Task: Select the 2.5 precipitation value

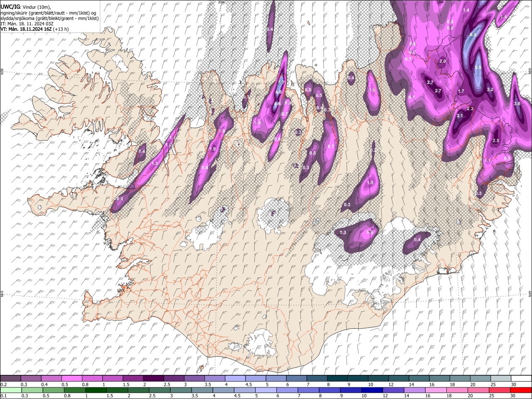Action: (x=496, y=141)
